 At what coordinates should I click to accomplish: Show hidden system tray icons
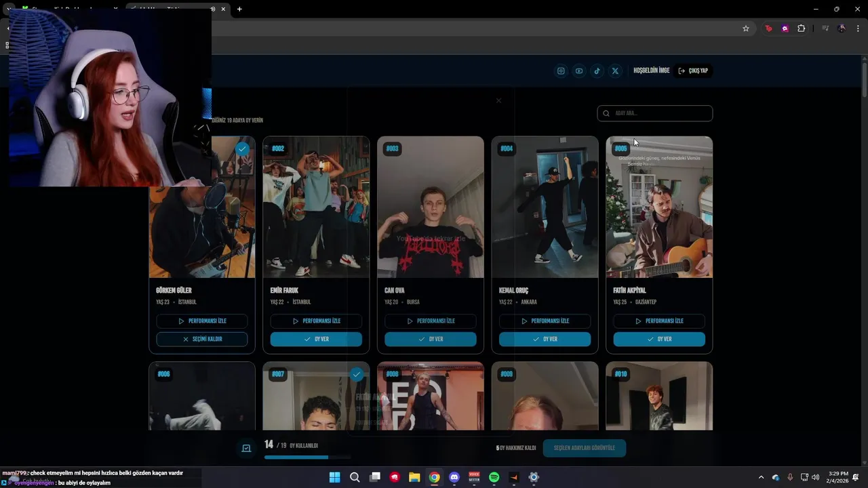click(x=761, y=477)
